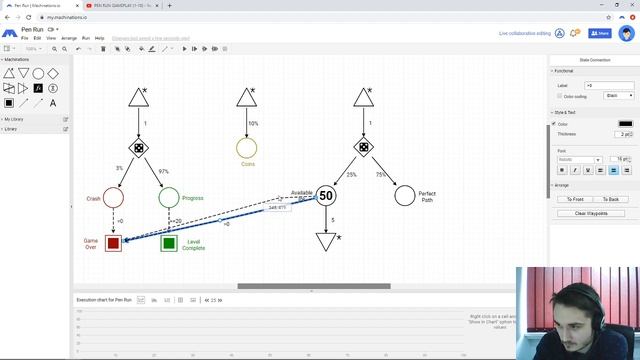Redo the last undone action

(89, 49)
